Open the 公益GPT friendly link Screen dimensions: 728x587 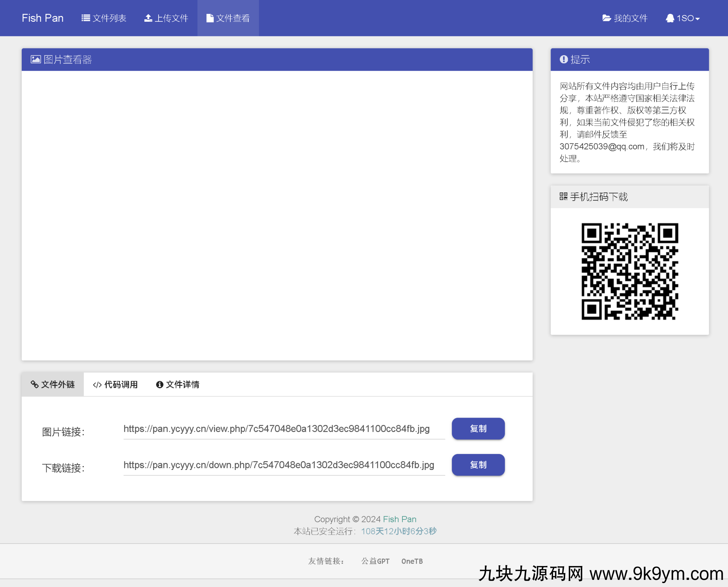click(375, 561)
